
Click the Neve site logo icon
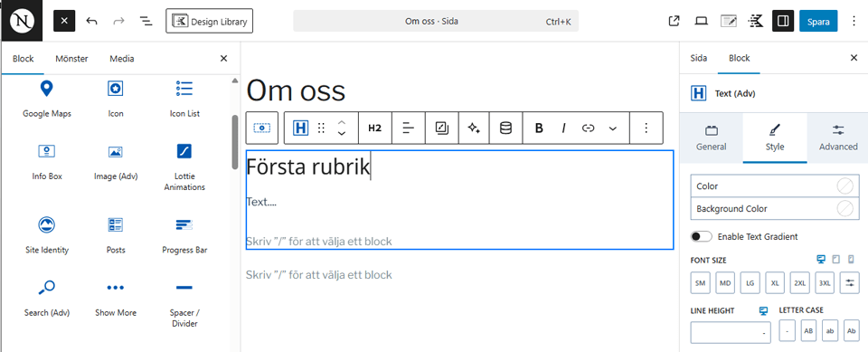[x=22, y=21]
